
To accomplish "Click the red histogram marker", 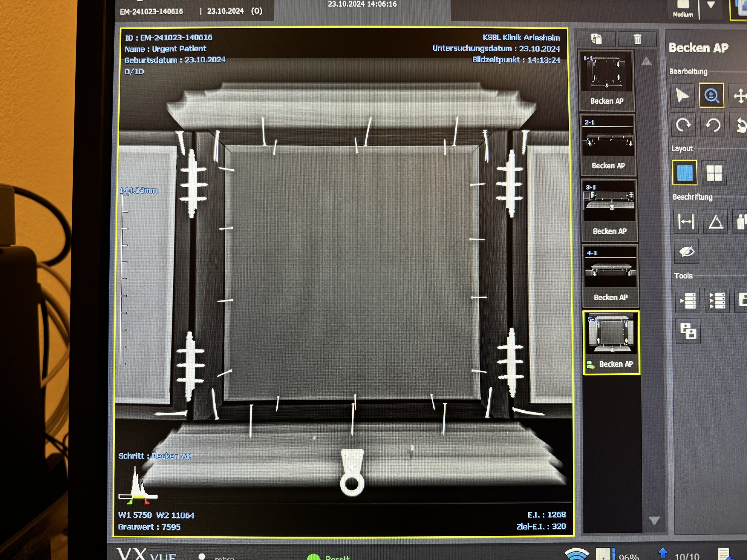I will click(147, 502).
